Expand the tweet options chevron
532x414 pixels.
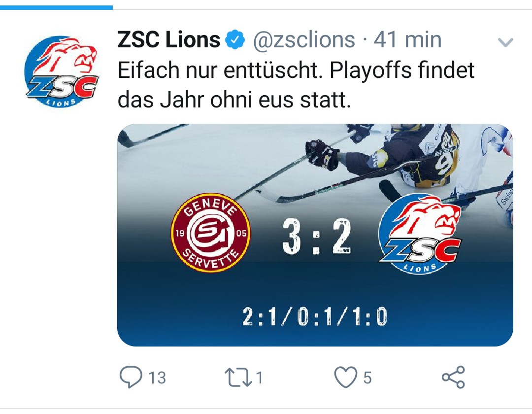click(x=506, y=43)
